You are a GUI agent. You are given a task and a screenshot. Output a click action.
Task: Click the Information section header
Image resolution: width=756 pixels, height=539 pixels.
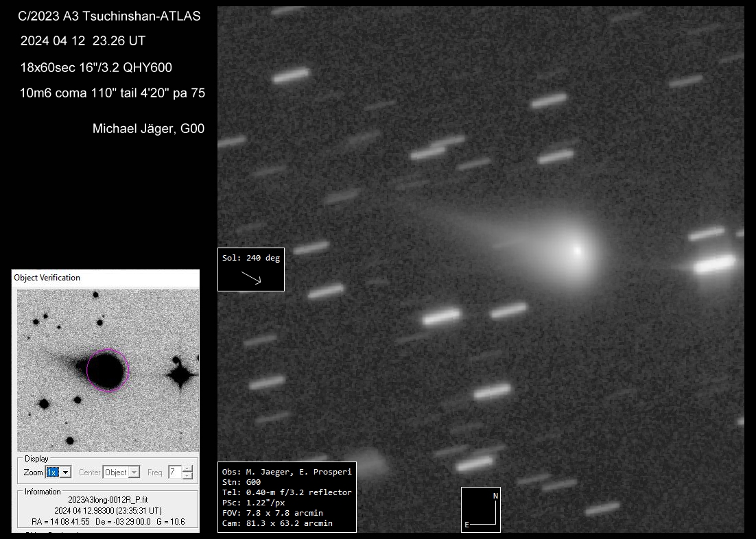point(42,492)
